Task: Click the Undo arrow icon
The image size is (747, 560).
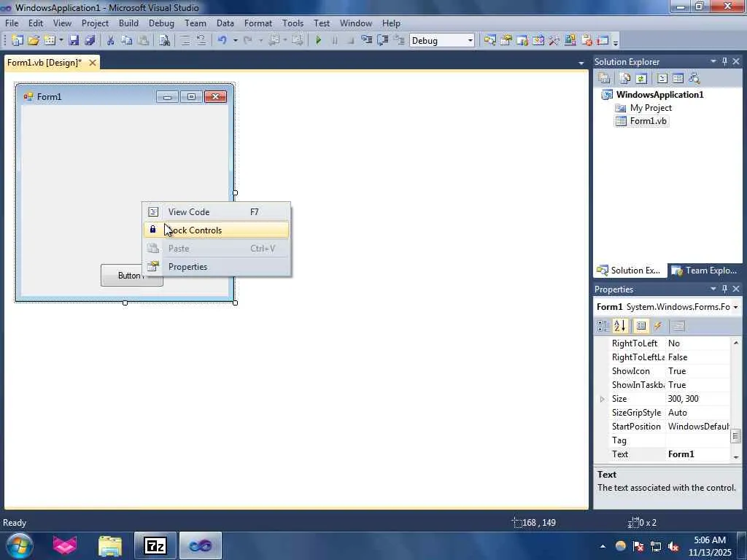Action: (222, 41)
